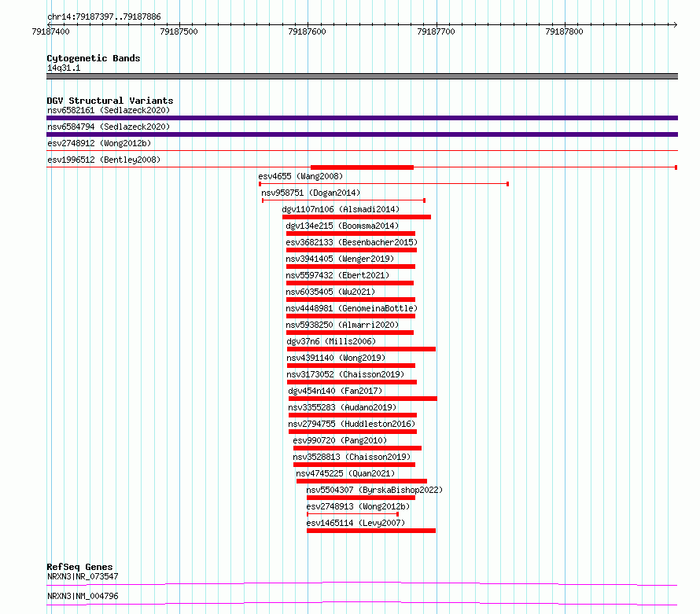Click the 14q31.1 band label
The image size is (700, 614).
tap(64, 68)
